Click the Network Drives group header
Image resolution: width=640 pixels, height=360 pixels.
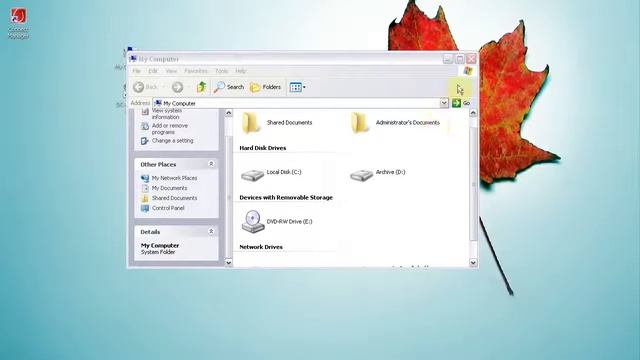(261, 247)
